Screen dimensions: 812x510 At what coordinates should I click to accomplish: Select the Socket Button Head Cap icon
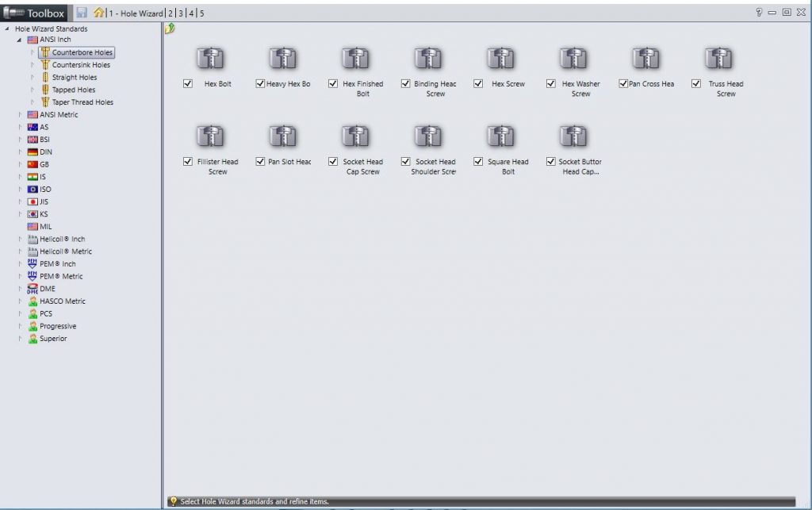(573, 136)
